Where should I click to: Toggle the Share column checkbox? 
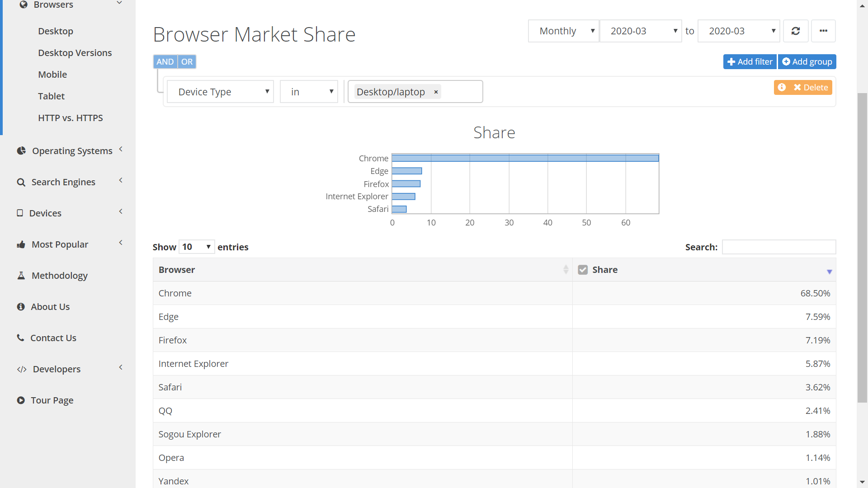pyautogui.click(x=583, y=270)
